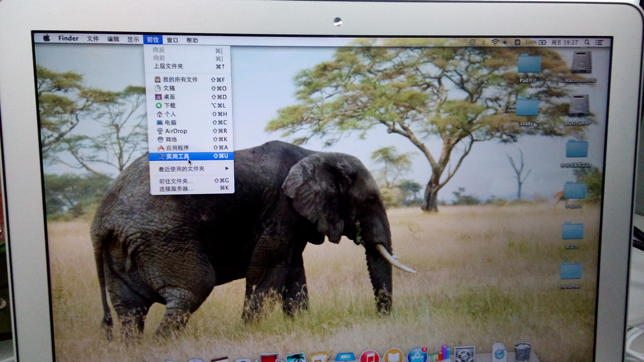Click 前往文件夹… menu item
The image size is (644, 362).
point(177,181)
